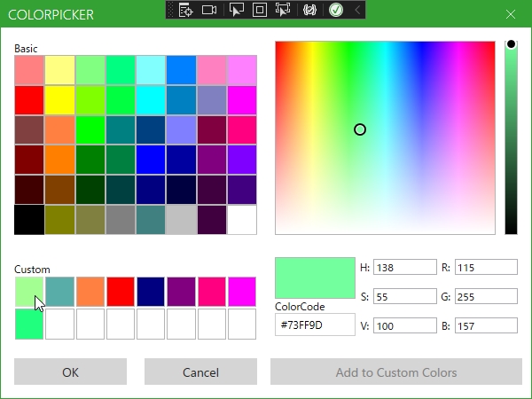The height and width of the screenshot is (399, 532).
Task: Click the S saturation field showing 55
Action: tap(405, 296)
